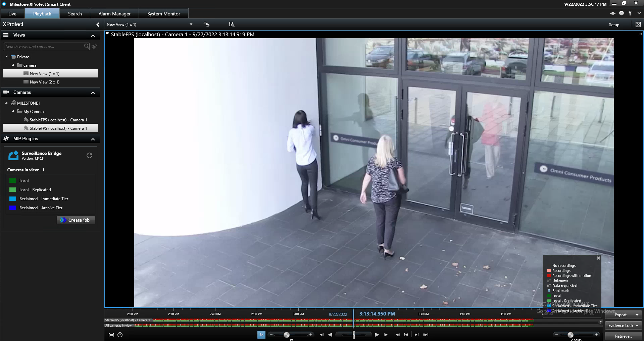Image resolution: width=644 pixels, height=341 pixels.
Task: Click the Create job button
Action: pos(76,220)
